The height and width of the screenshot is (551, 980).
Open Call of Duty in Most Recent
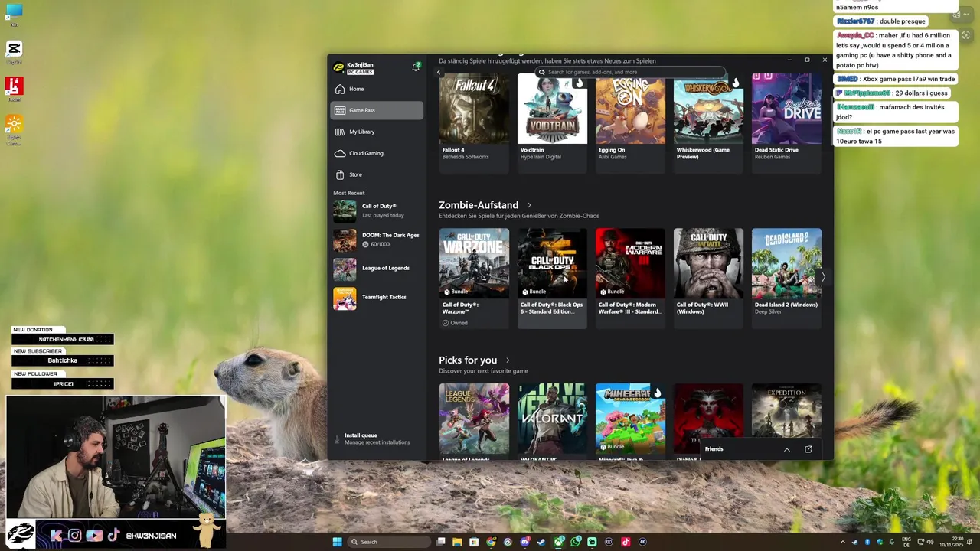click(377, 210)
